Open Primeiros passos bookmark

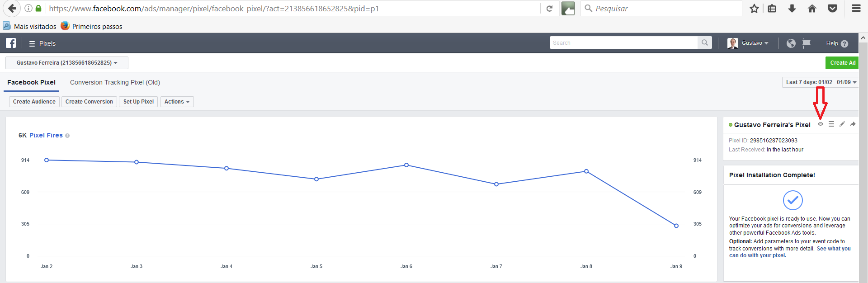91,26
